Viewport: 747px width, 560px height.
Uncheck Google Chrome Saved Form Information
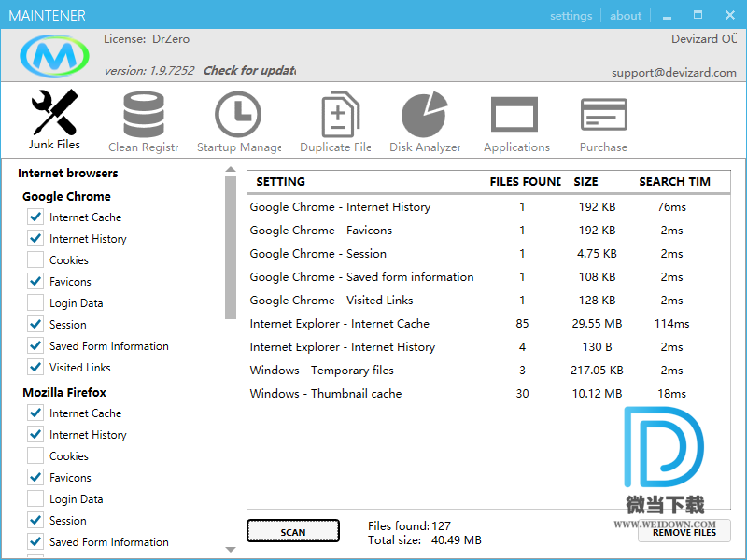tap(35, 345)
